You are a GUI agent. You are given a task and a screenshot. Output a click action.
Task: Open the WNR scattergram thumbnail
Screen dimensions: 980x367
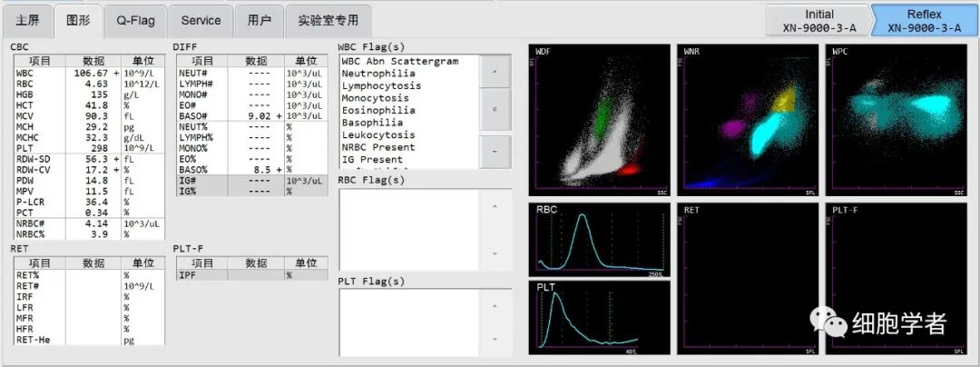pos(747,120)
